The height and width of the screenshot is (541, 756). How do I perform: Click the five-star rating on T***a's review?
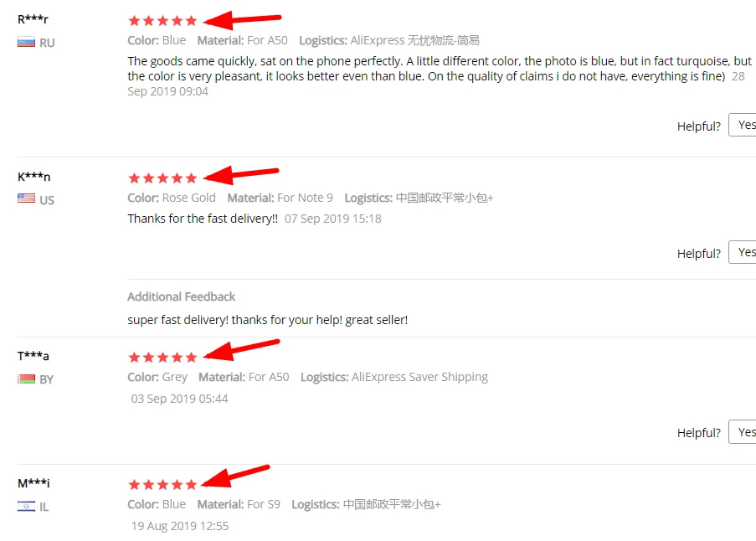coord(162,358)
